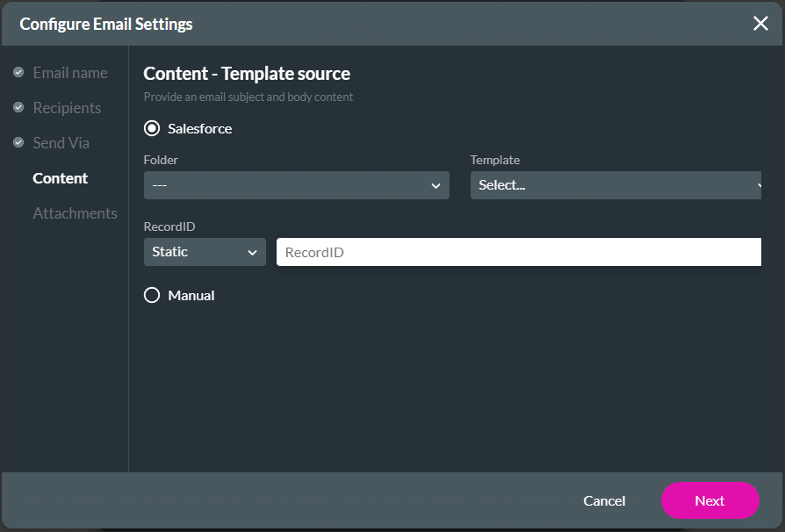Image resolution: width=785 pixels, height=532 pixels.
Task: Click the X to close the dialog
Action: click(x=760, y=24)
